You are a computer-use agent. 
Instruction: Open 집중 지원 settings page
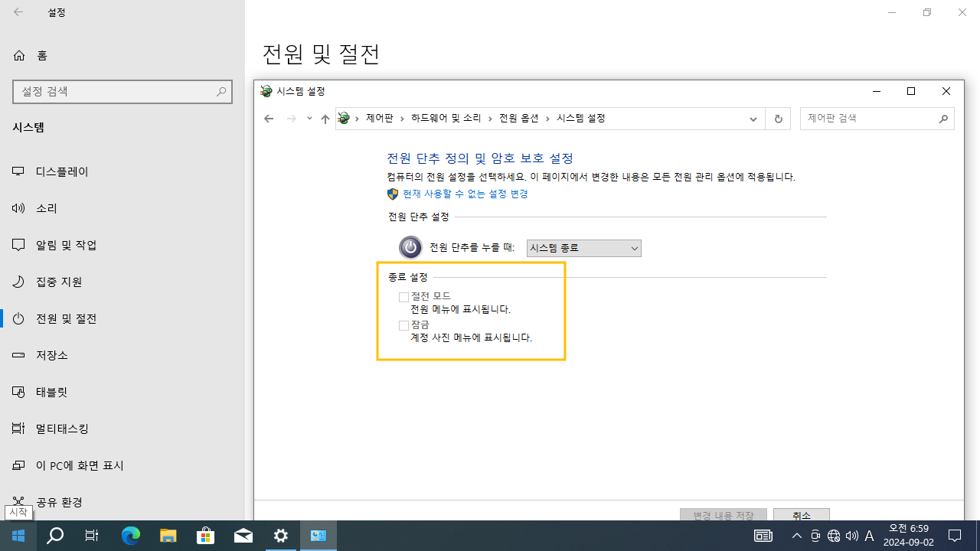tap(122, 282)
